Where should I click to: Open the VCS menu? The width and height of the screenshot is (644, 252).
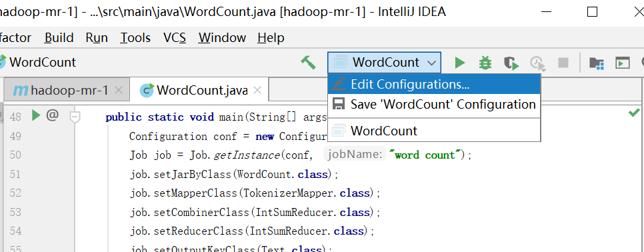pyautogui.click(x=175, y=38)
